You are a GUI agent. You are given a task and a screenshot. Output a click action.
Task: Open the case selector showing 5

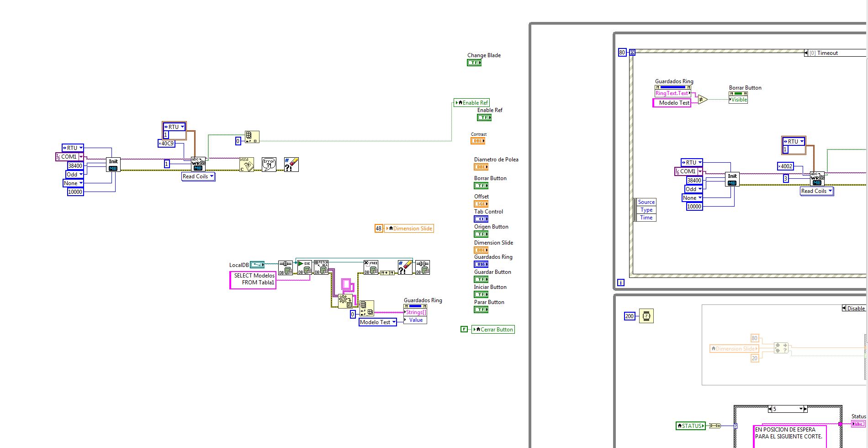[800, 409]
